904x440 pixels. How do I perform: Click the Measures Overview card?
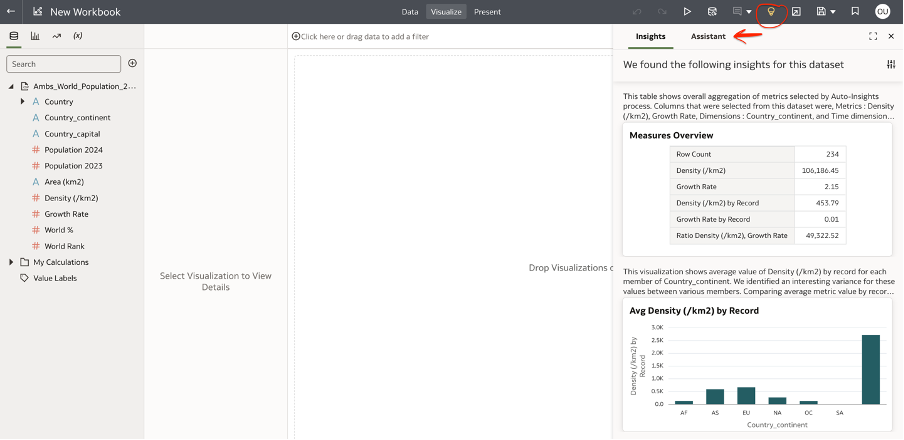[x=757, y=190]
